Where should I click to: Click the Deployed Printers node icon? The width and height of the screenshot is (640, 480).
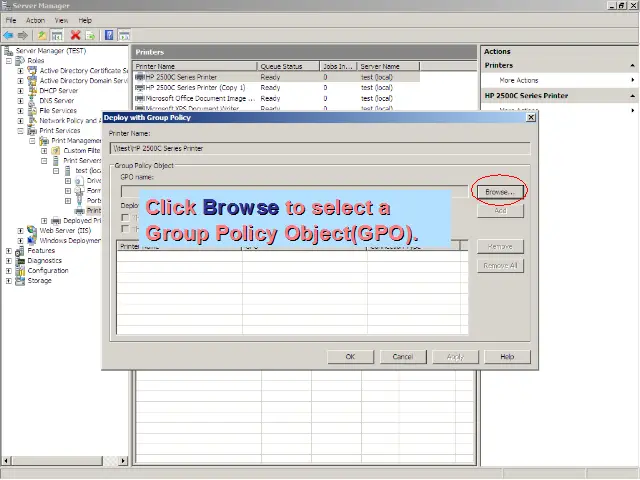point(56,221)
